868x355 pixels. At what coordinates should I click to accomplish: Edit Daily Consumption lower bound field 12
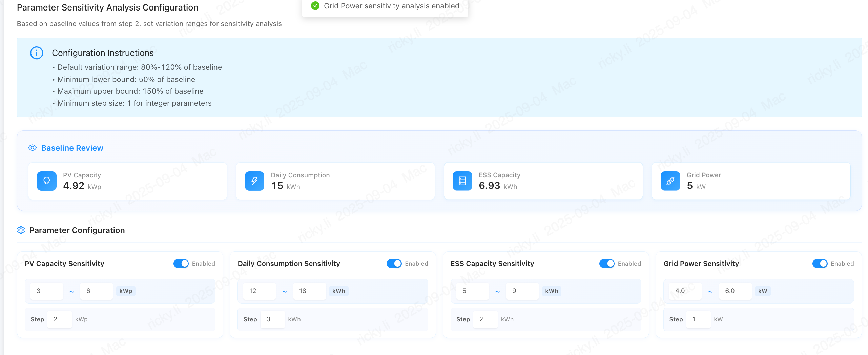[x=260, y=291]
